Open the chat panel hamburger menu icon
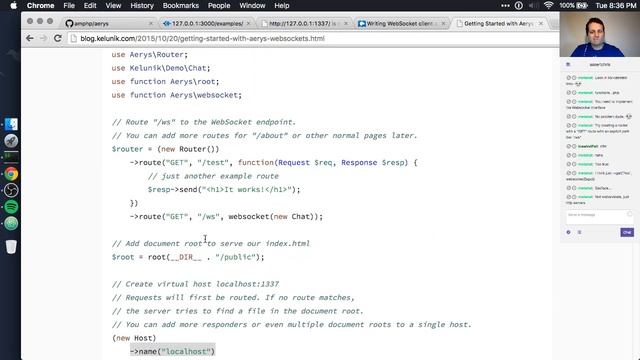Image resolution: width=640 pixels, height=360 pixels. [568, 64]
